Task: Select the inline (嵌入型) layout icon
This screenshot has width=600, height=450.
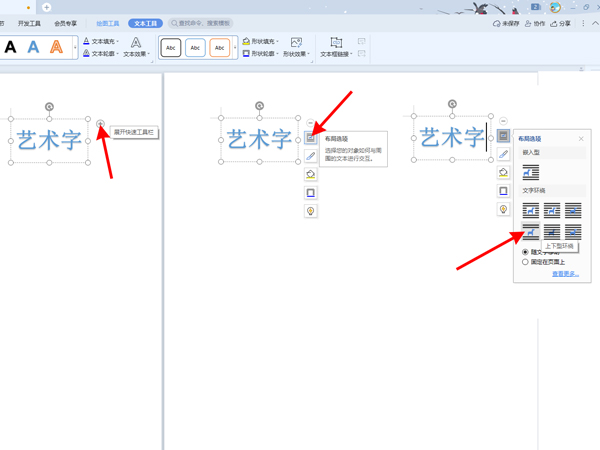Action: tap(531, 173)
